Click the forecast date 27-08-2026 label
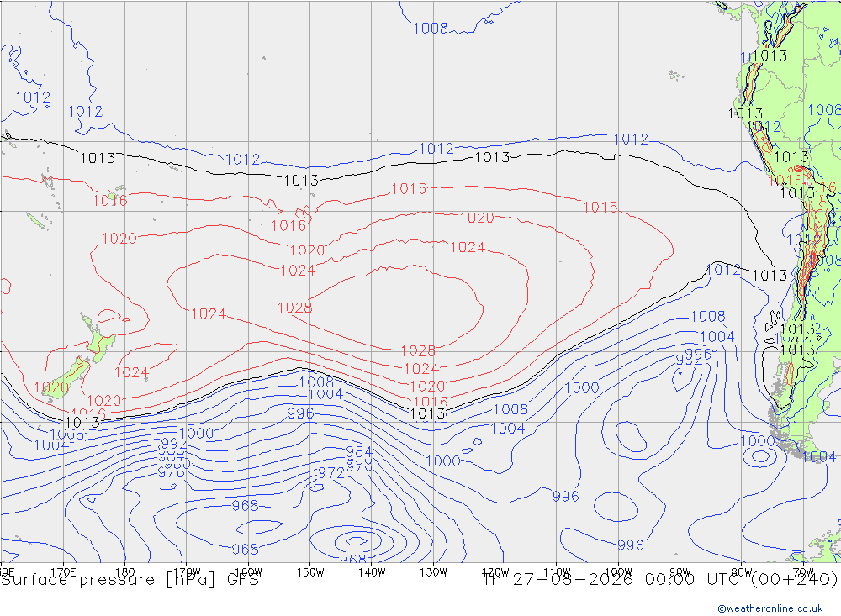841x616 pixels. (572, 580)
